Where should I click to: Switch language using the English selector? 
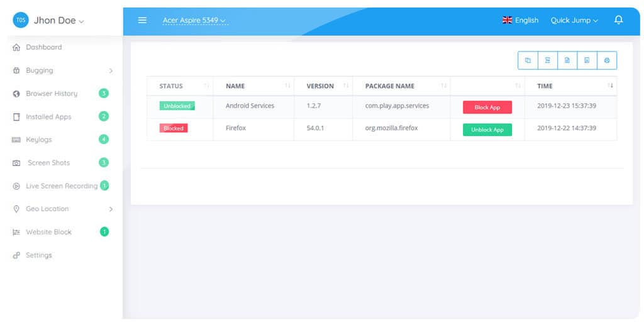(520, 20)
